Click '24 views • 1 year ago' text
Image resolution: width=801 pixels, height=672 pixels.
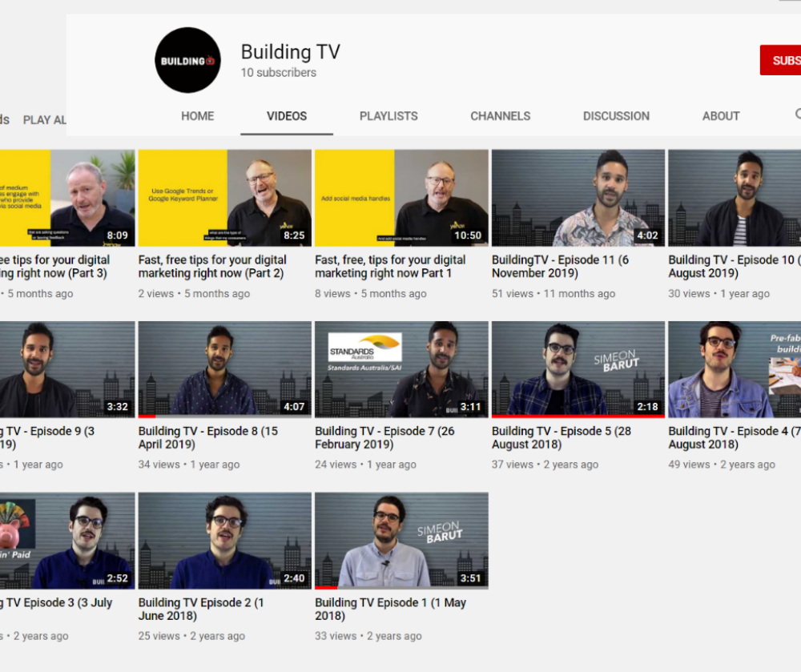pyautogui.click(x=366, y=465)
